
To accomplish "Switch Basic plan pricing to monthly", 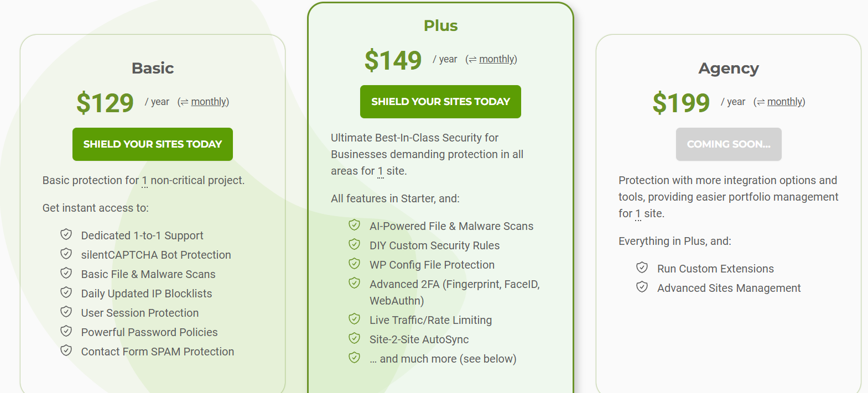I will click(209, 102).
